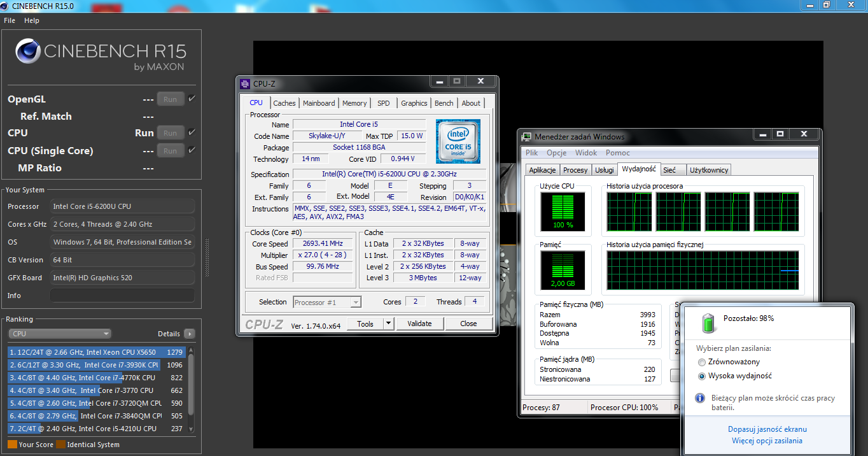Open the Widok menu in Task Manager
Viewport: 868px width, 456px height.
point(586,153)
